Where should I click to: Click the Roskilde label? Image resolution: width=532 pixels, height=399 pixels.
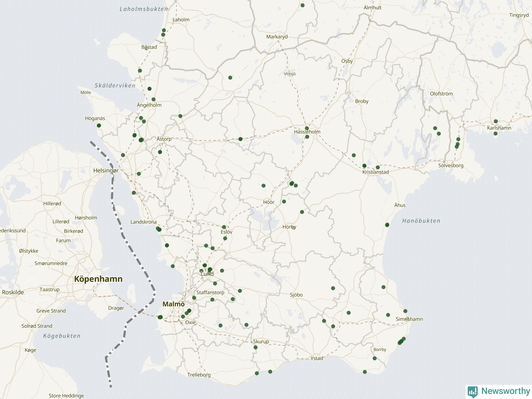coord(13,292)
